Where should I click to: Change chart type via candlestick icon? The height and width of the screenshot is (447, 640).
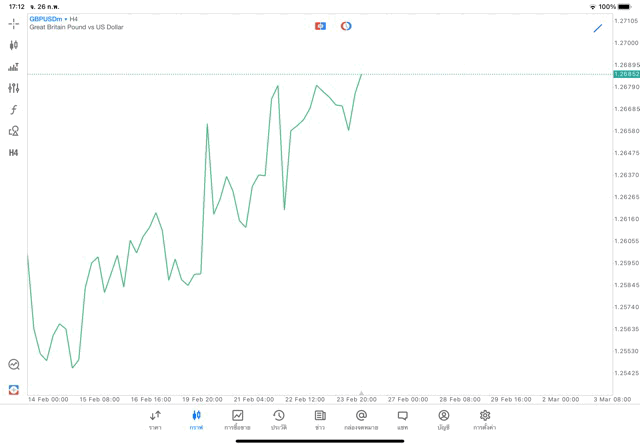pyautogui.click(x=13, y=45)
